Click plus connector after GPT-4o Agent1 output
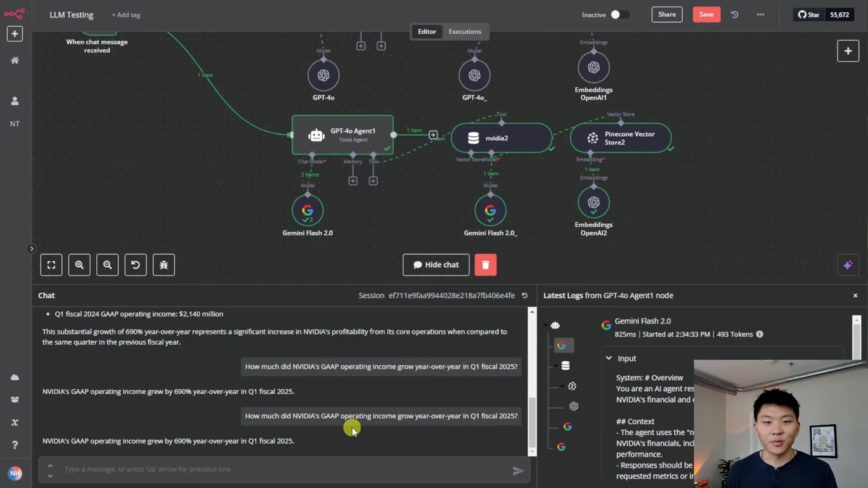868x488 pixels. point(433,135)
